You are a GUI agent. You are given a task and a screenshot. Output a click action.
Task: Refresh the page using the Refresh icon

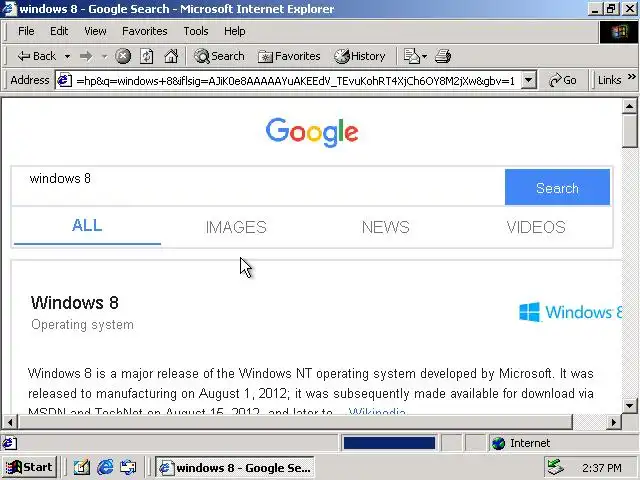coord(147,56)
